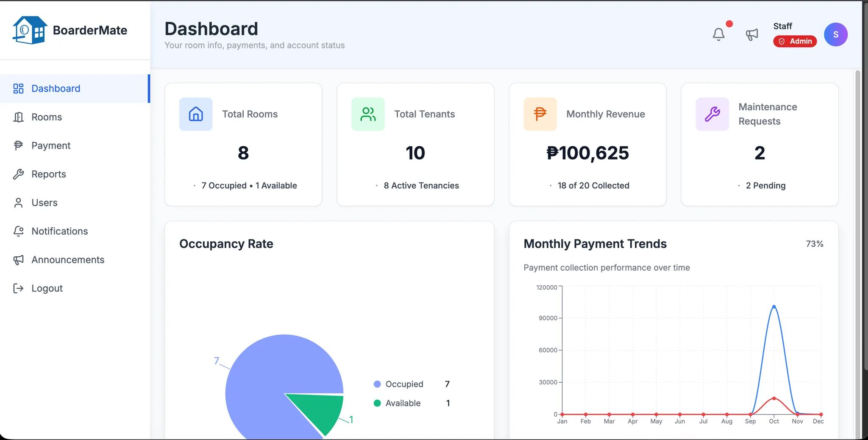Screen dimensions: 868x440
Task: Click the Notifications bell icon in sidebar
Action: 18,231
